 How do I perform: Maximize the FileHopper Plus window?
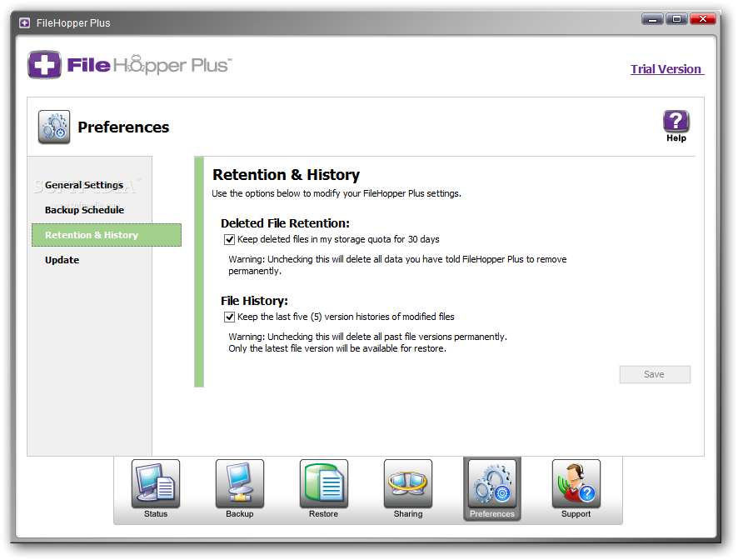[677, 19]
